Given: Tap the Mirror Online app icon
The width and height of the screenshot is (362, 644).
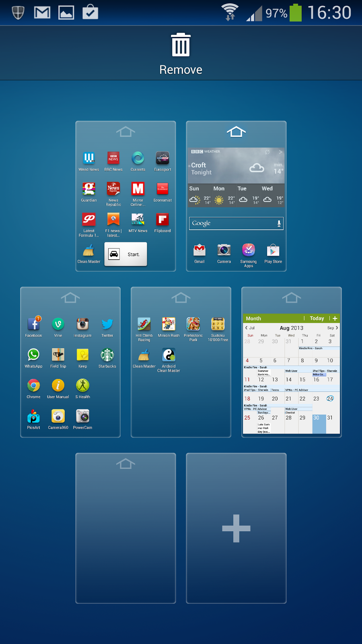Looking at the screenshot, I should coord(138,189).
